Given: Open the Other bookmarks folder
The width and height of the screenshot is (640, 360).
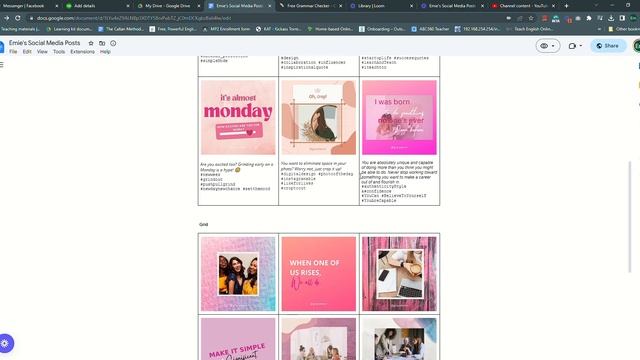Looking at the screenshot, I should (x=624, y=29).
